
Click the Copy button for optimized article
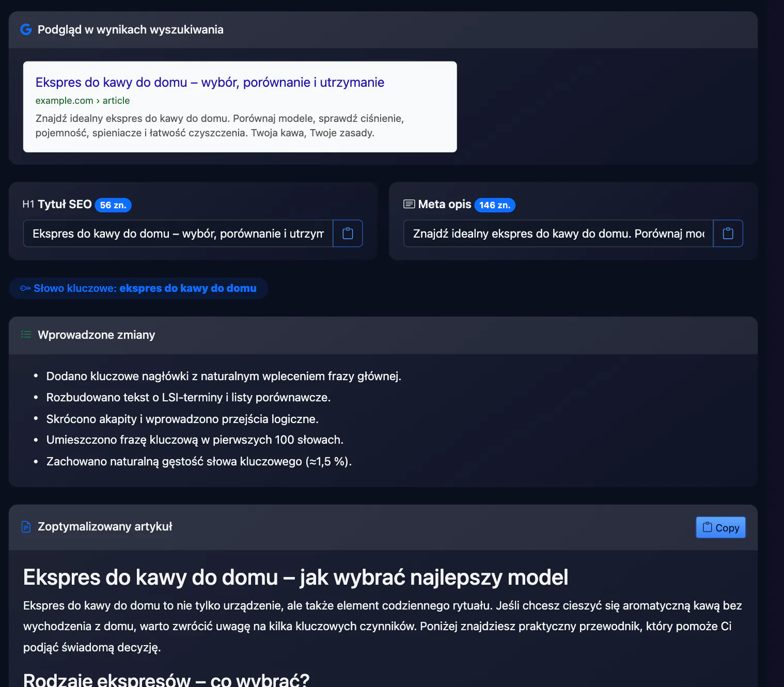coord(720,527)
